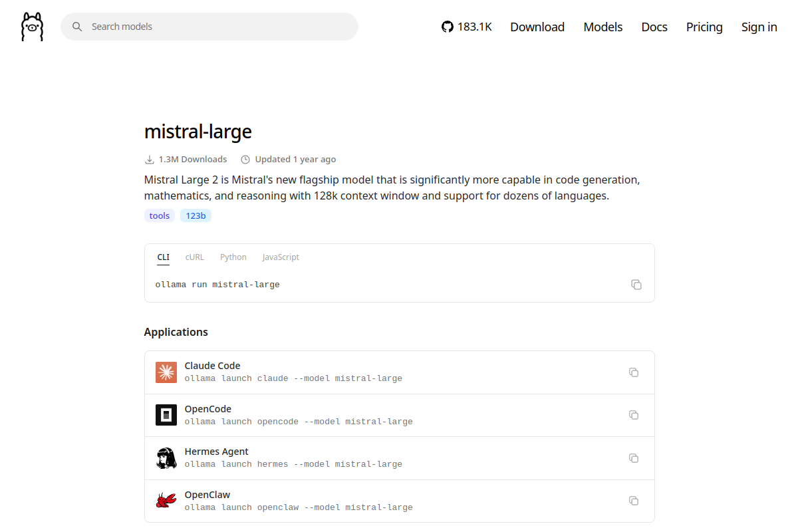This screenshot has width=798, height=532.
Task: Select the CLI tab
Action: [x=164, y=257]
